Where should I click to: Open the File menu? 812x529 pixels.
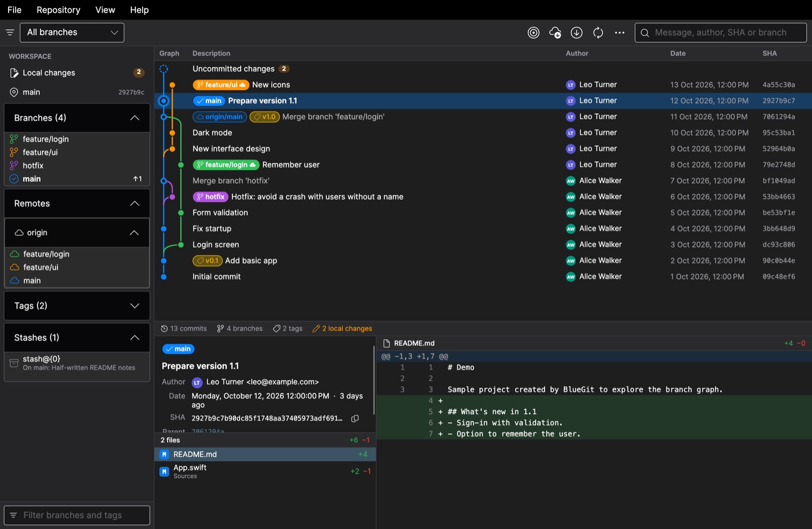[14, 10]
